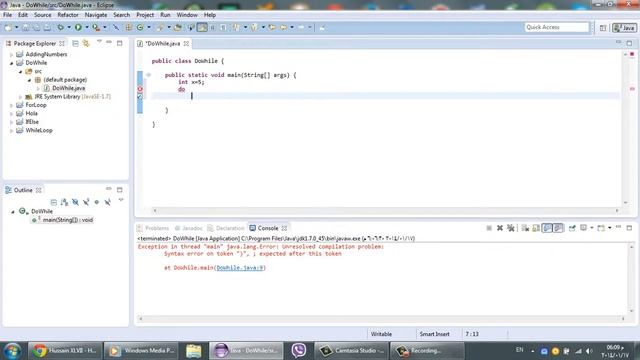Click the Run Last Tool icon
The width and height of the screenshot is (640, 360).
click(x=96, y=27)
